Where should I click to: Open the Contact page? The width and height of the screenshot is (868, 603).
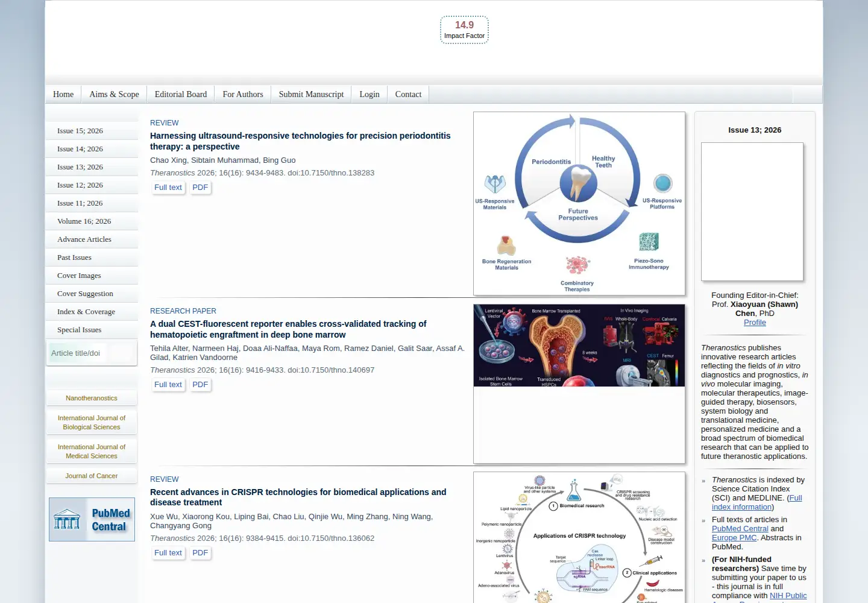(x=408, y=94)
